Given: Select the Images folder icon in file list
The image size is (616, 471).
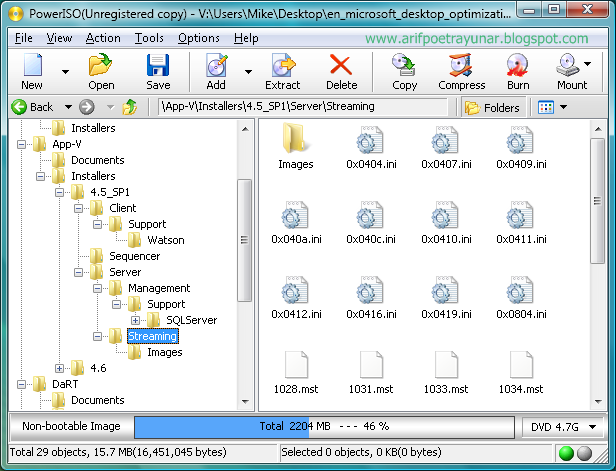Looking at the screenshot, I should 295,139.
